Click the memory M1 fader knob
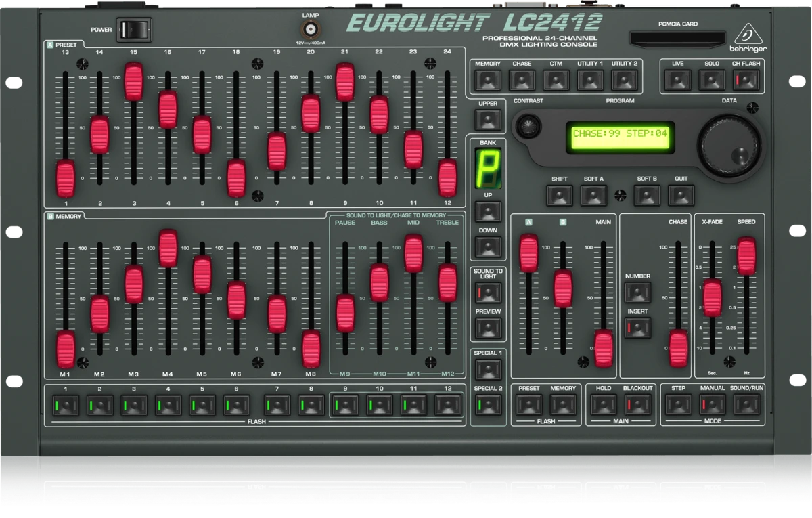812x518 pixels. point(66,349)
